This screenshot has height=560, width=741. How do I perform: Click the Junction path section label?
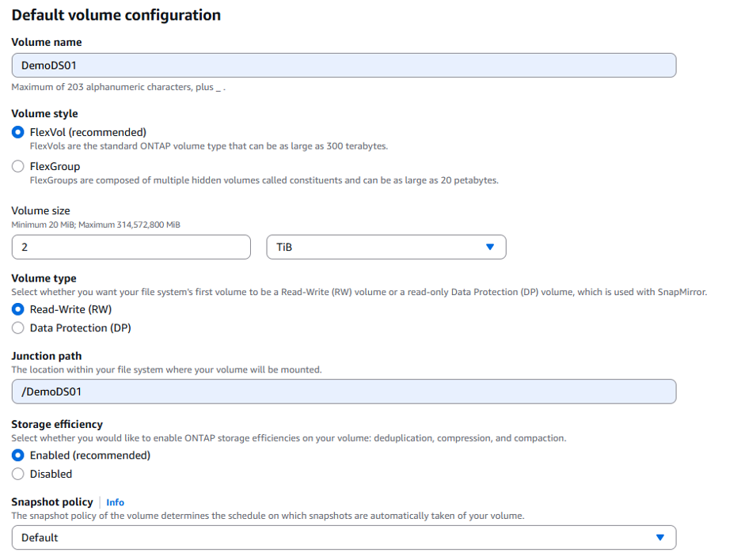(46, 356)
